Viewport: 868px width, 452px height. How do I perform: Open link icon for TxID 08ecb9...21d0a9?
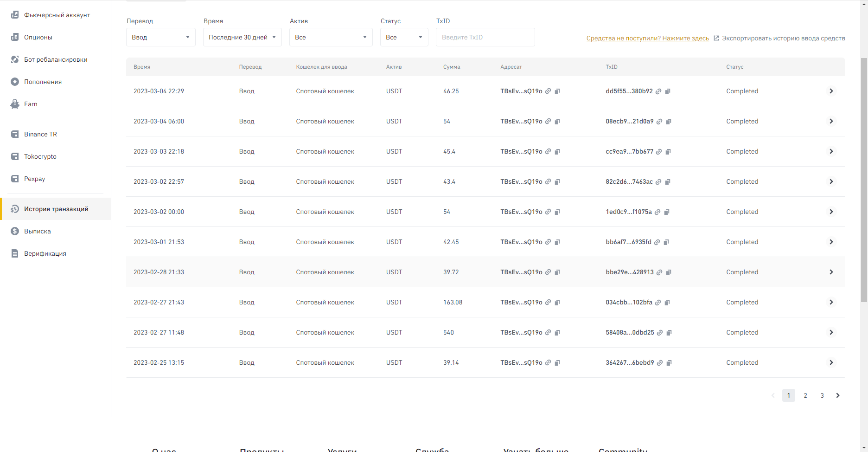[x=659, y=122]
